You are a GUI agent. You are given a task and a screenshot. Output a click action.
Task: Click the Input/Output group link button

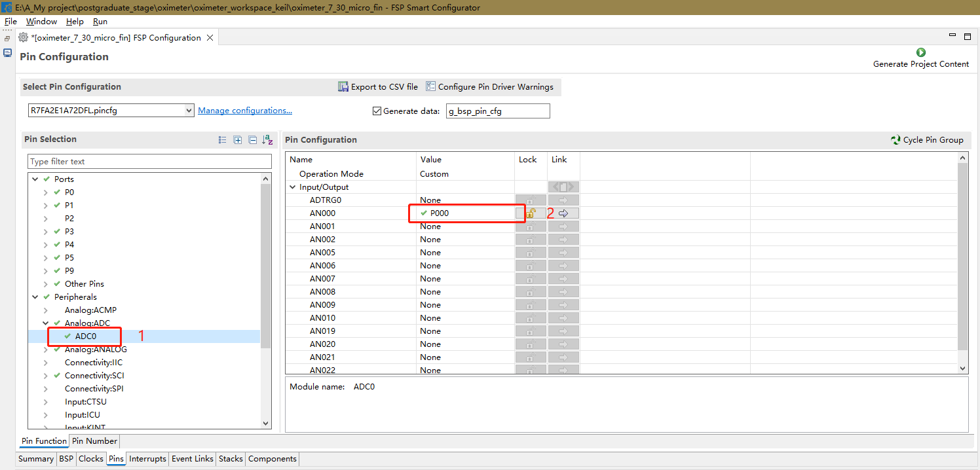point(563,187)
